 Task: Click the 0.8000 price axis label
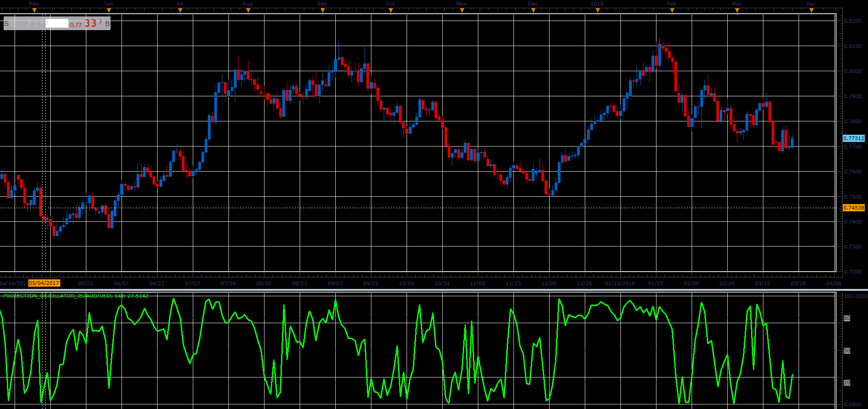852,71
